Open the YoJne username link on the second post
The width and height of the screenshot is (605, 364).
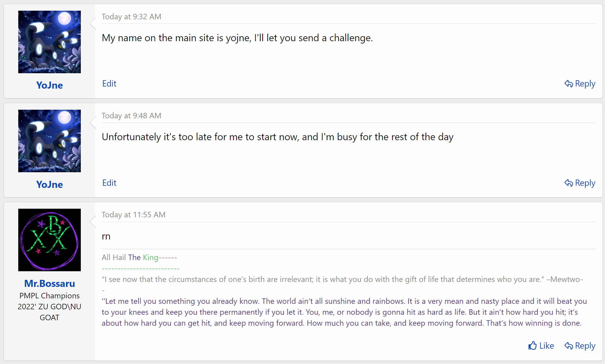coord(50,184)
